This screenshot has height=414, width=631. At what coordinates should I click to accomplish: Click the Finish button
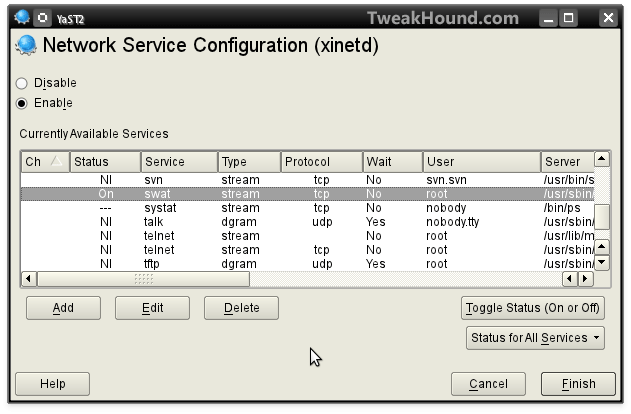(578, 384)
